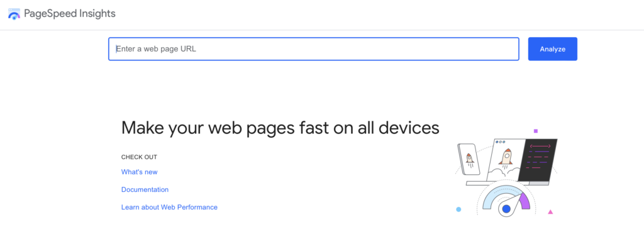Screen dimensions: 644x234
Task: Click the PageSpeed Insights logo icon
Action: coord(14,14)
